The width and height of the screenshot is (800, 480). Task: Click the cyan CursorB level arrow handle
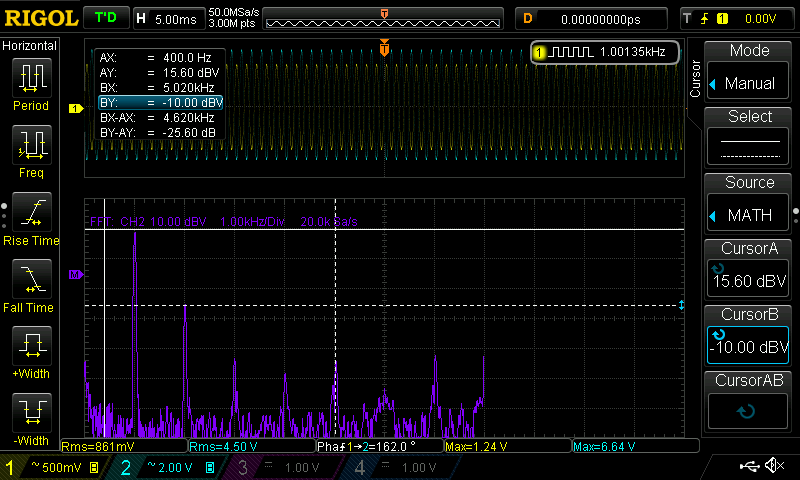tap(681, 306)
